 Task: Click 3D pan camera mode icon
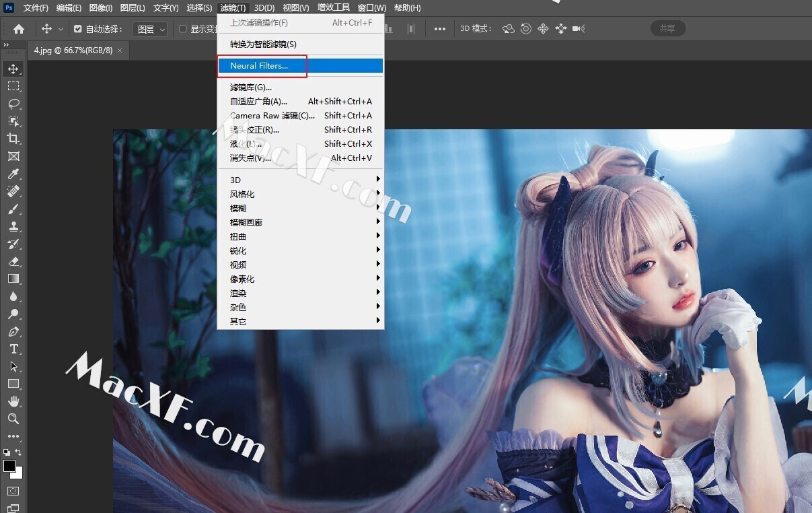point(544,29)
